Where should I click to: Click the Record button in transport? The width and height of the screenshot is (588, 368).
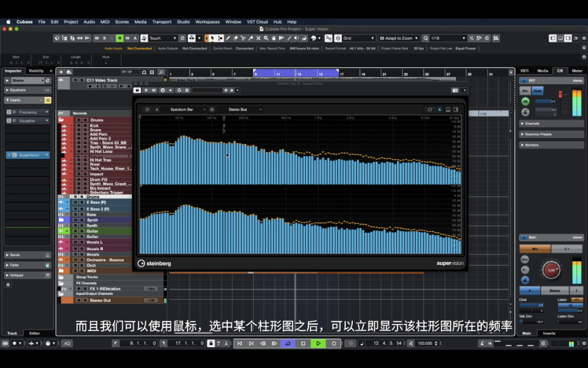[334, 343]
